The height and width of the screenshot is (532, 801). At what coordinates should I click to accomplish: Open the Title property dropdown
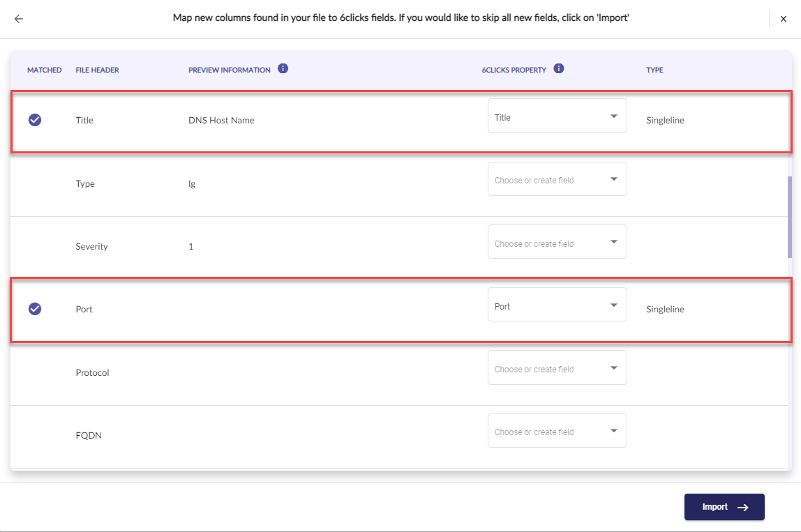pos(557,116)
